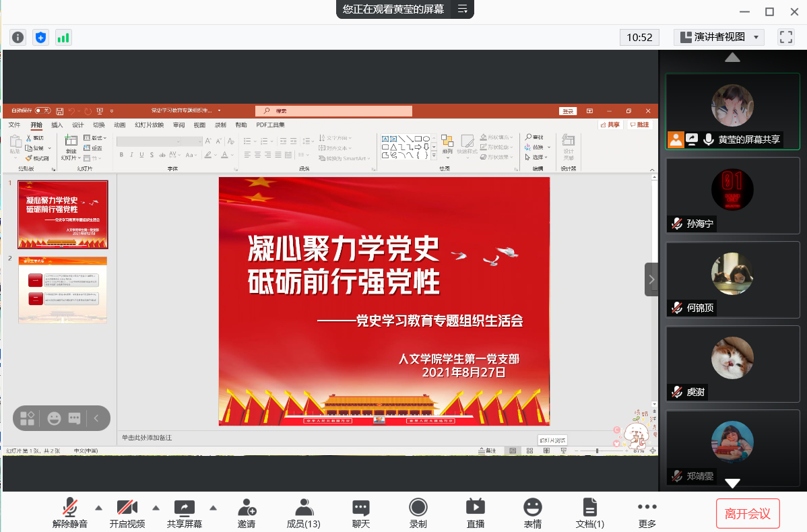Expand audio options arrow beside microphone
807x532 pixels.
tap(98, 508)
